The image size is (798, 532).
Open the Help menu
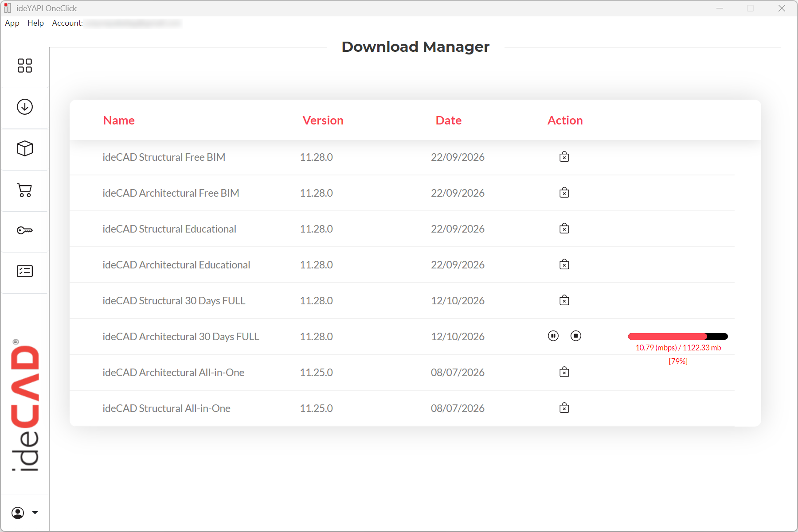pyautogui.click(x=35, y=23)
